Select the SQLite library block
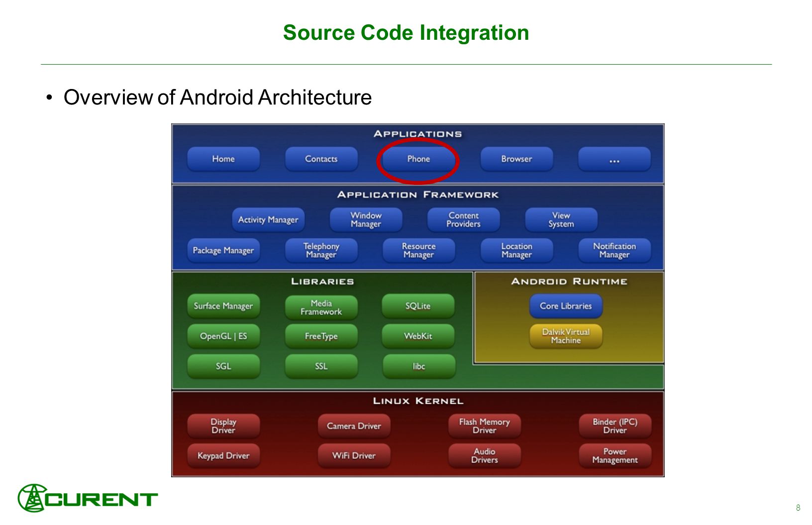Screen dimensions: 812x525 tap(418, 306)
